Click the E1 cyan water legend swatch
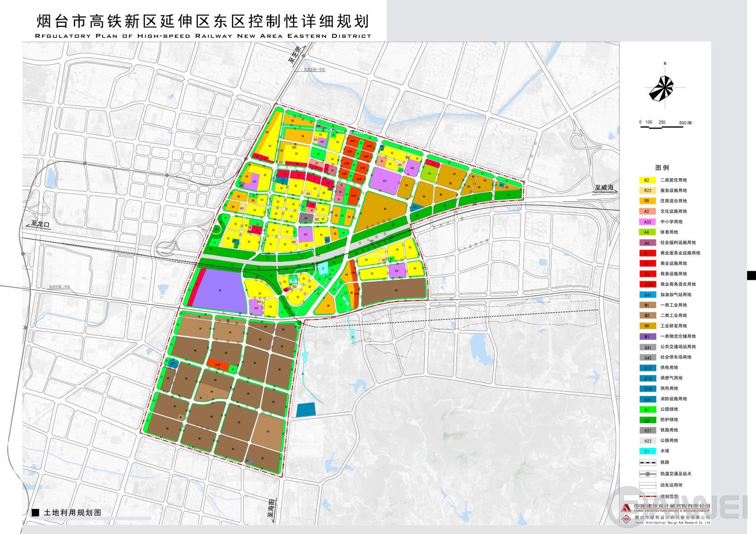Viewport: 756px width, 534px height. (647, 451)
